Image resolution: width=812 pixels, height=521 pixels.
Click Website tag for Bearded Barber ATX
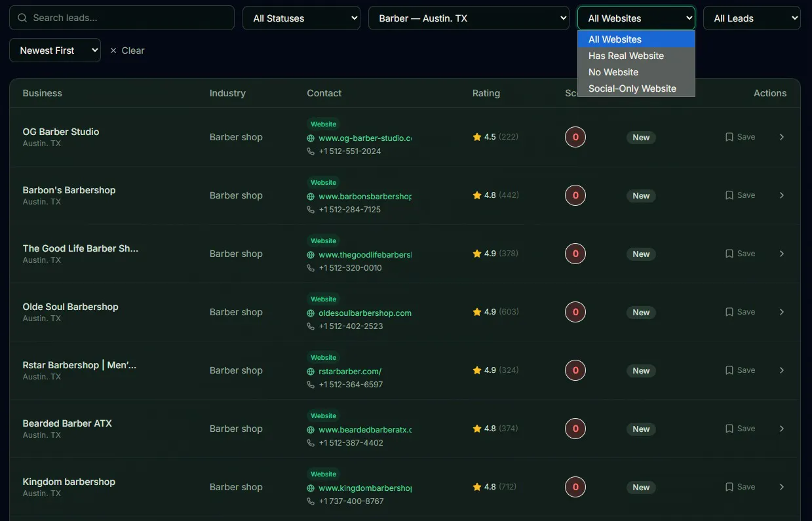pyautogui.click(x=323, y=415)
